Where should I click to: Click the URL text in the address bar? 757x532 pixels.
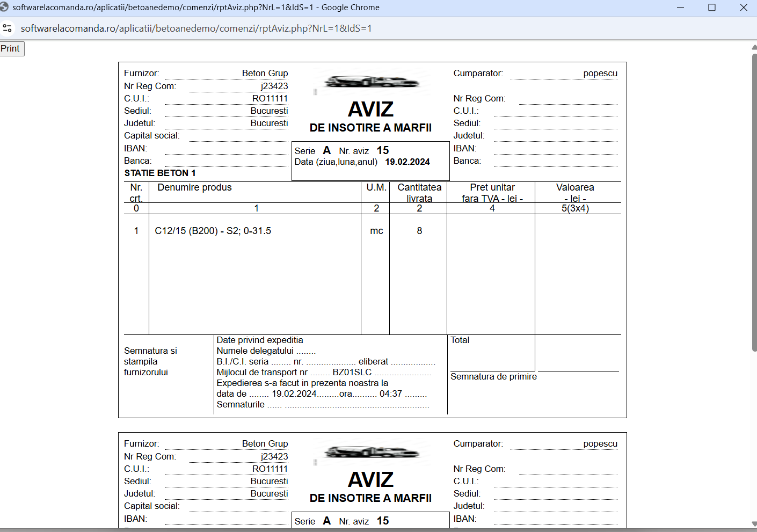coord(196,28)
